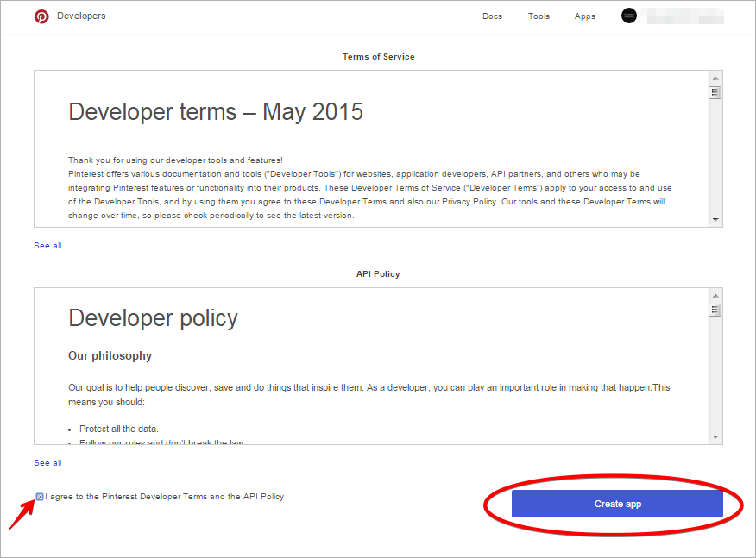Image resolution: width=756 pixels, height=558 pixels.
Task: Click the 'Our philosophy' subheading
Action: [x=110, y=355]
